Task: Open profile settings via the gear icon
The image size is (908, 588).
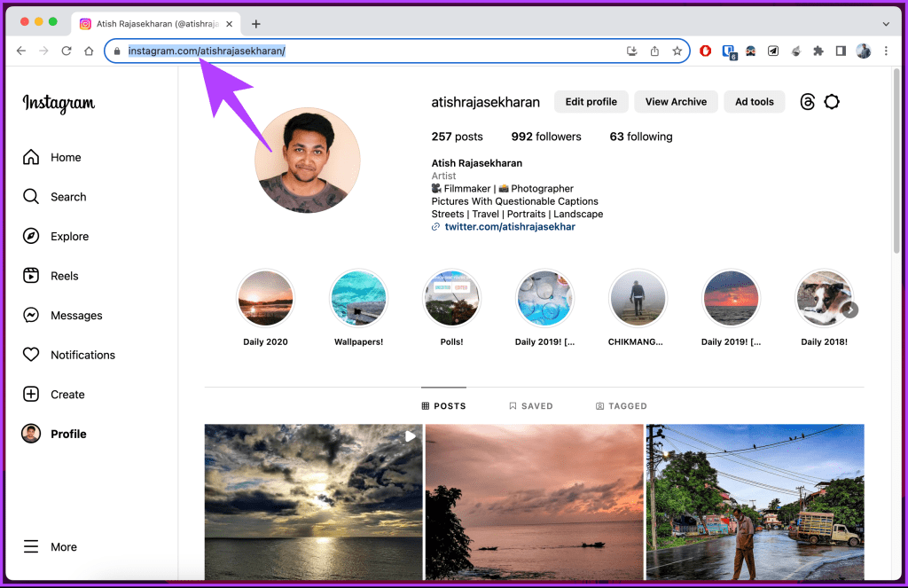Action: click(x=832, y=101)
